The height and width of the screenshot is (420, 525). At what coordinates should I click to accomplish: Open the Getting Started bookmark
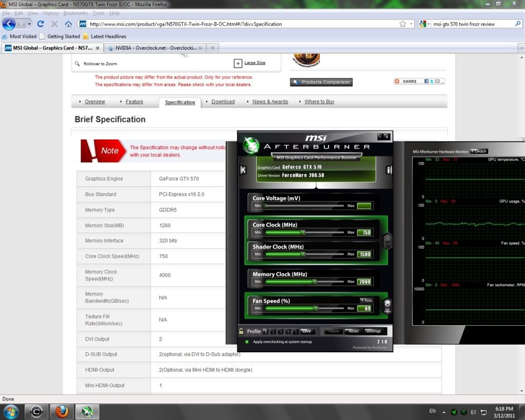pyautogui.click(x=59, y=36)
